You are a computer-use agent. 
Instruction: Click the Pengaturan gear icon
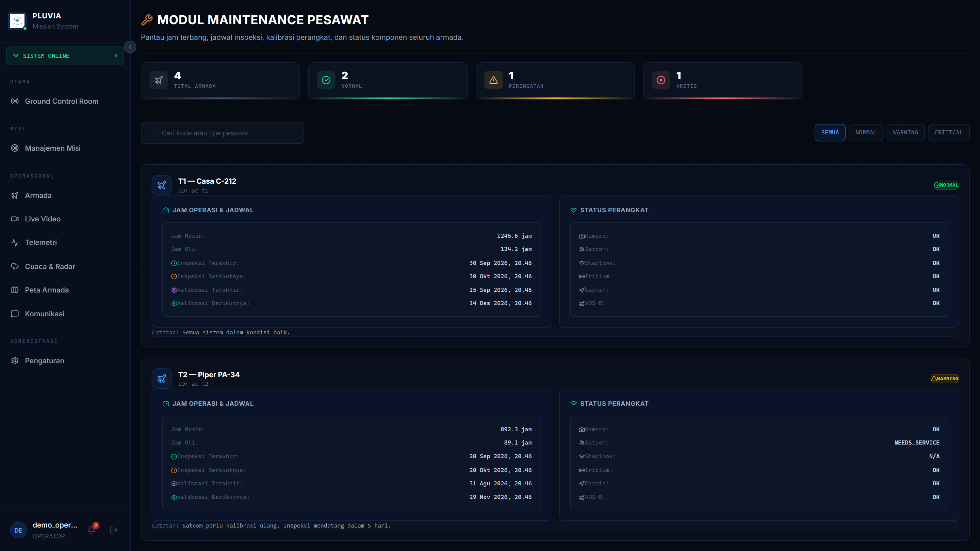[15, 361]
